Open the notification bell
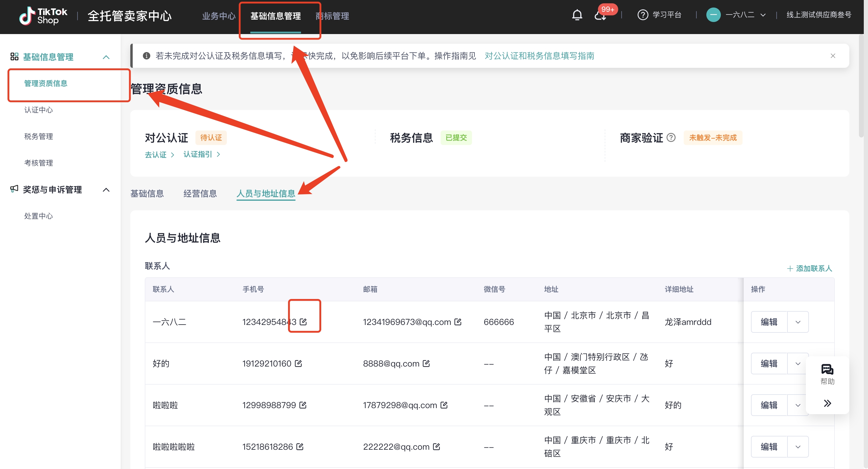This screenshot has width=868, height=469. 577,15
